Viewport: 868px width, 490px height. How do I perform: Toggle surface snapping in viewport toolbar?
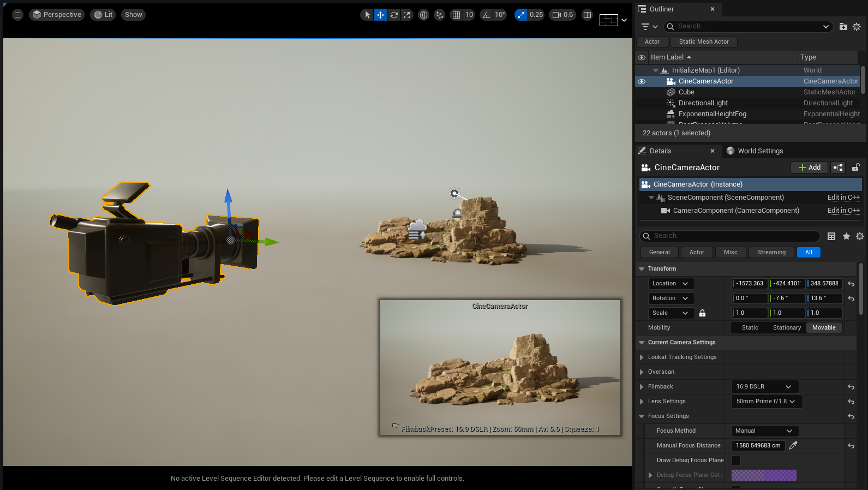point(439,15)
